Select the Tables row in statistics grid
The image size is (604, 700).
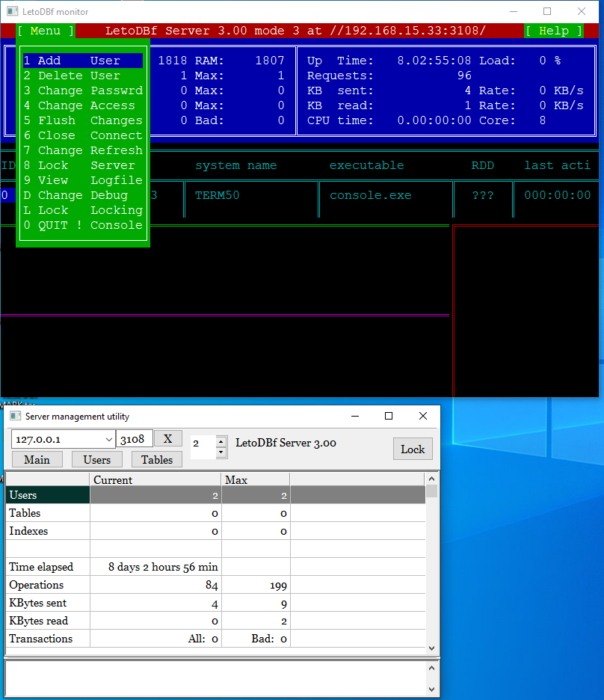tap(48, 513)
